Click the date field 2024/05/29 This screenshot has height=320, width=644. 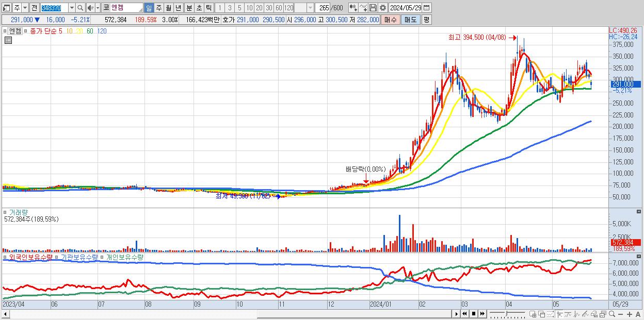click(x=405, y=8)
